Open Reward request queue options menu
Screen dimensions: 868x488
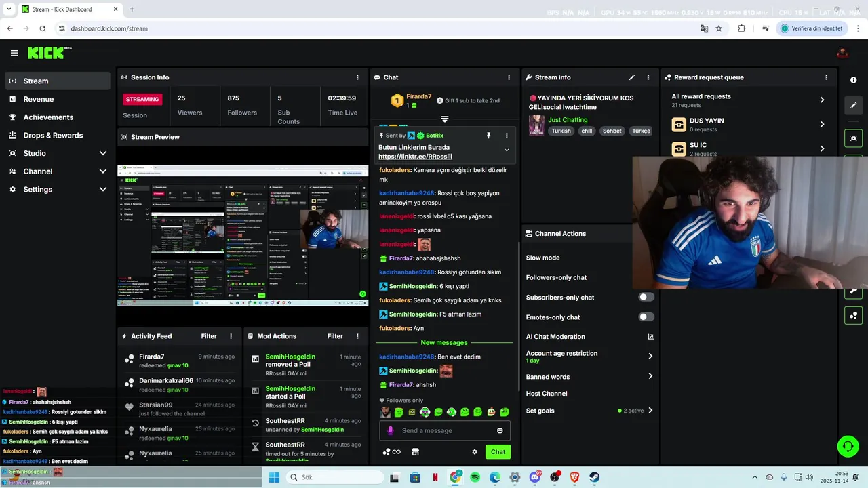[826, 77]
